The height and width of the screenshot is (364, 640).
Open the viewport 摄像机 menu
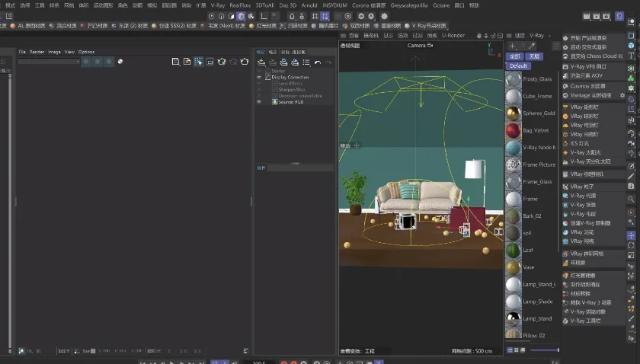pyautogui.click(x=371, y=36)
